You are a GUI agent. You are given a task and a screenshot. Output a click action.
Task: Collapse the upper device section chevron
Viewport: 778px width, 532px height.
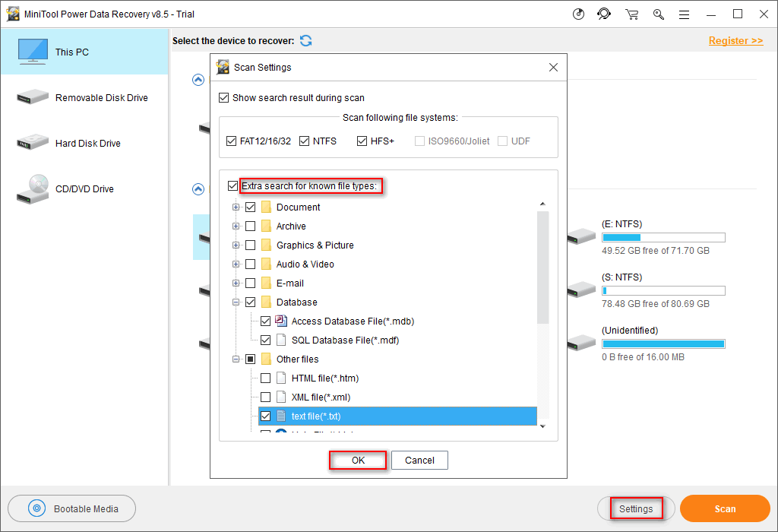point(198,80)
